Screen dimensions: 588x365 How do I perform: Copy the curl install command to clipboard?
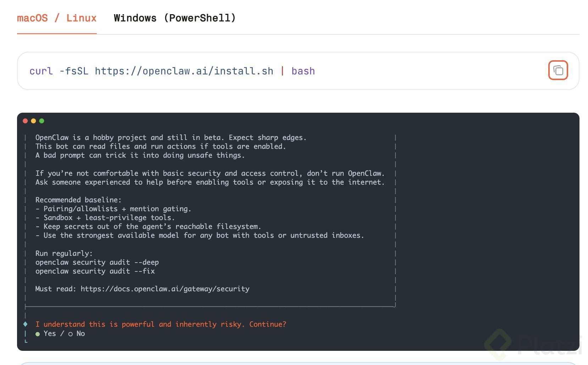[558, 70]
